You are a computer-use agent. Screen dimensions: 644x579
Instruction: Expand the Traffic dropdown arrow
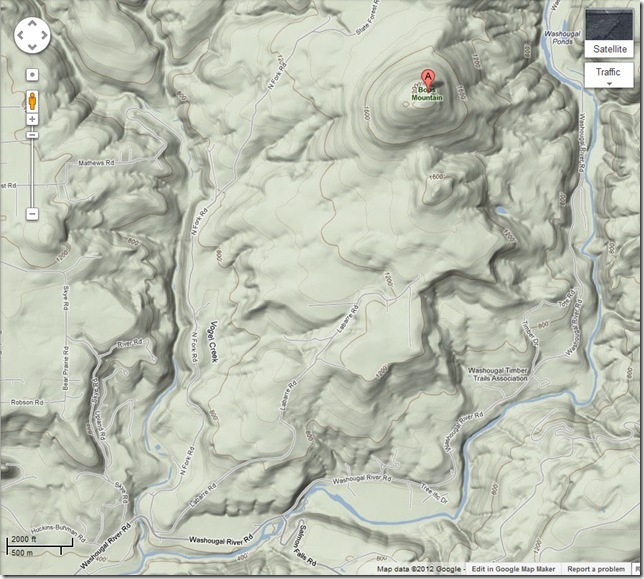(609, 83)
